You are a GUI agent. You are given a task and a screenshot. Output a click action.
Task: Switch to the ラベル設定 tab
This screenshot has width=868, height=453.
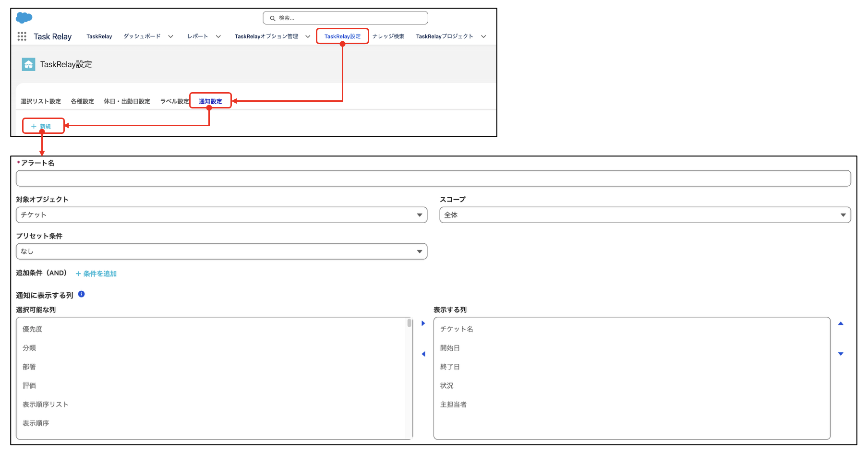pos(175,101)
